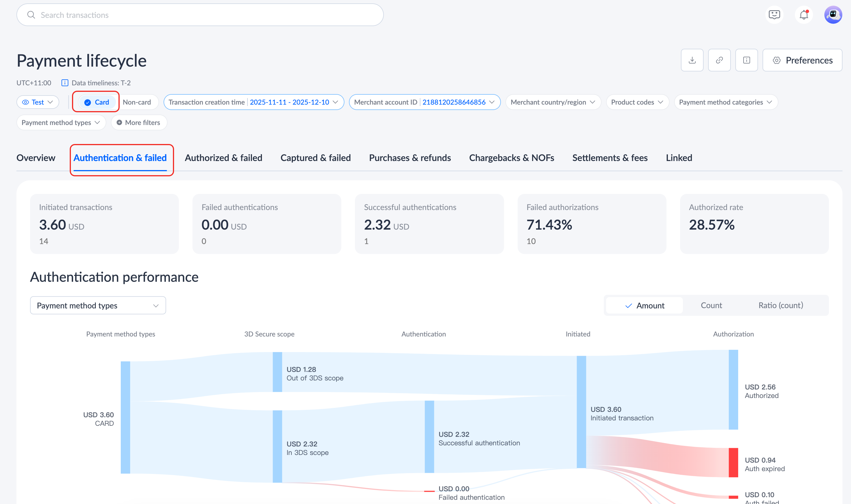Viewport: 851px width, 504px height.
Task: Click the Search transactions field
Action: tap(200, 15)
